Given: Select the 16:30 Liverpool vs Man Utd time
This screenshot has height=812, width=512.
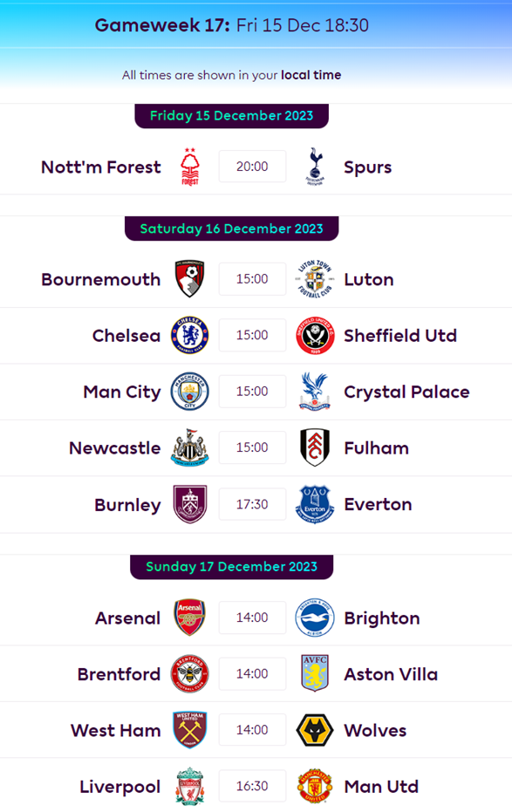Looking at the screenshot, I should [252, 786].
